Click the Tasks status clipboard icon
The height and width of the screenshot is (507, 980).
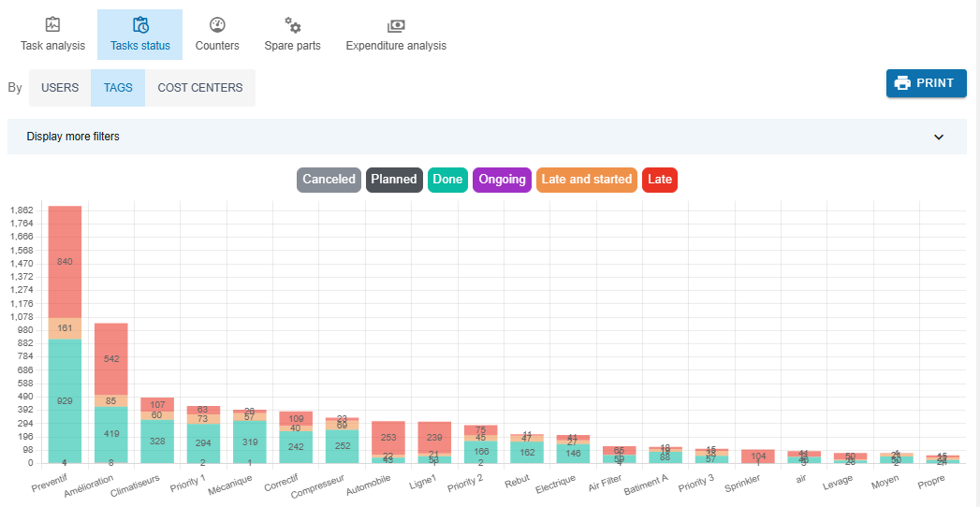(140, 25)
